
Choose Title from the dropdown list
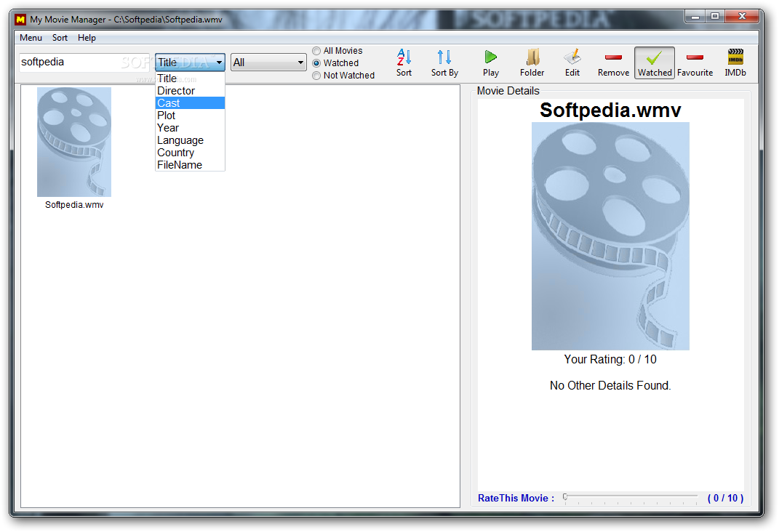click(x=190, y=78)
